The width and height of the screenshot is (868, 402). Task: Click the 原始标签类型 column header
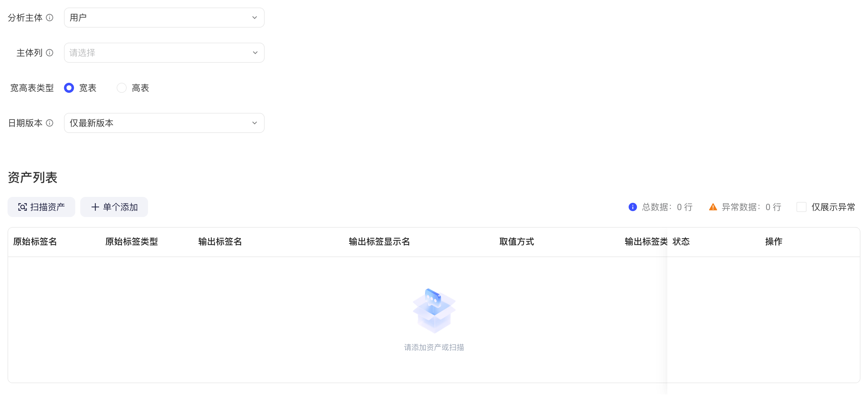point(131,241)
